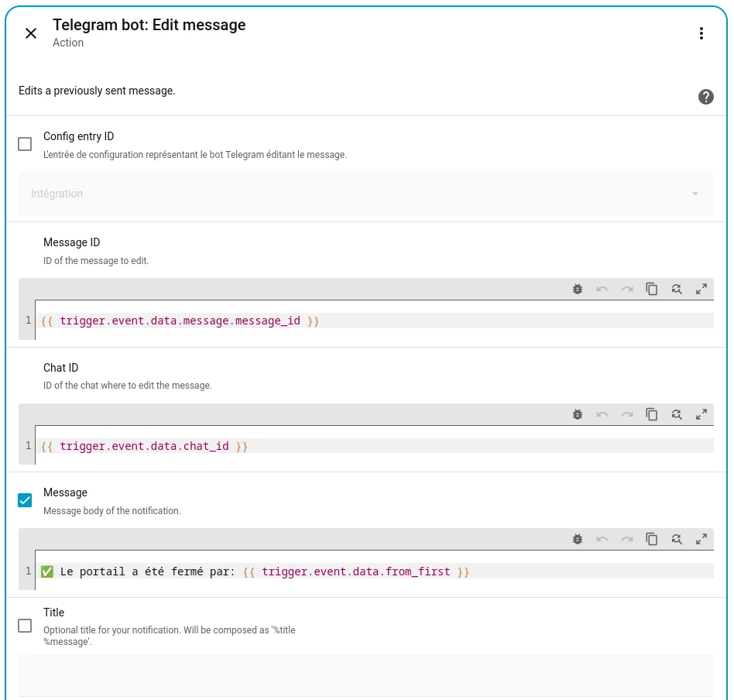Click the bug icon in Message ID editor
Viewport: 734px width, 700px height.
578,289
